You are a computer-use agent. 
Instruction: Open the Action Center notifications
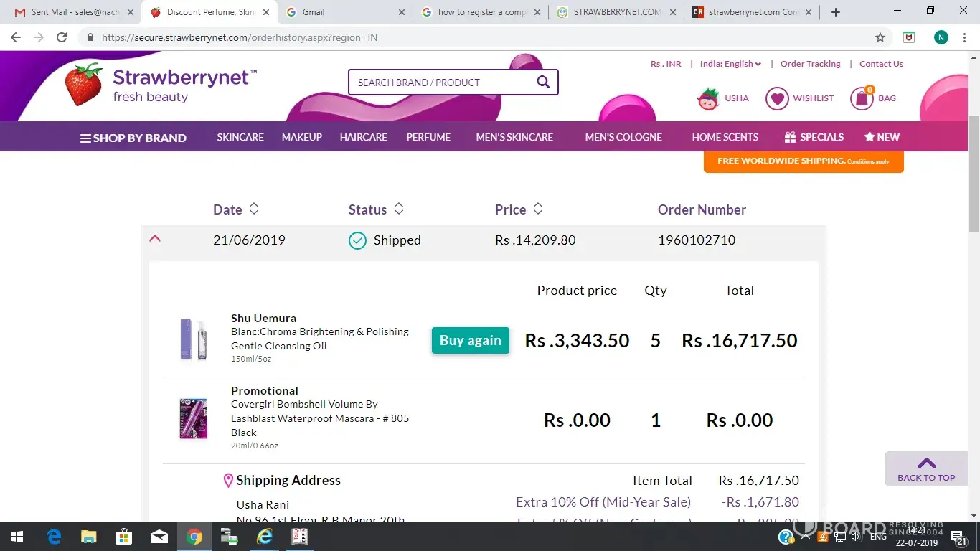[x=959, y=537]
